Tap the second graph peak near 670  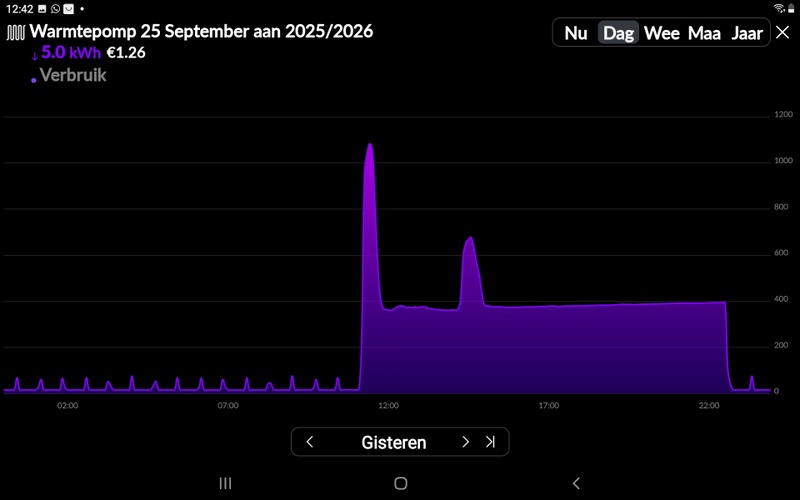[x=469, y=239]
